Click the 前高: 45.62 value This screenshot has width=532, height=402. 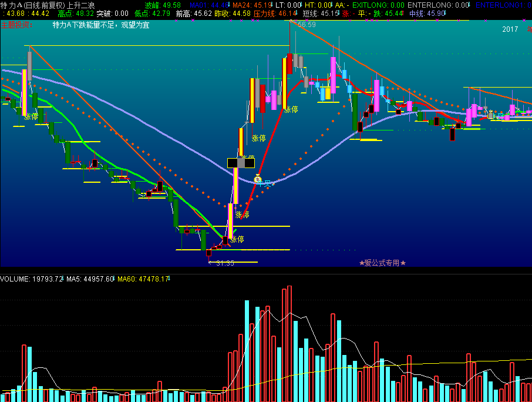click(194, 14)
